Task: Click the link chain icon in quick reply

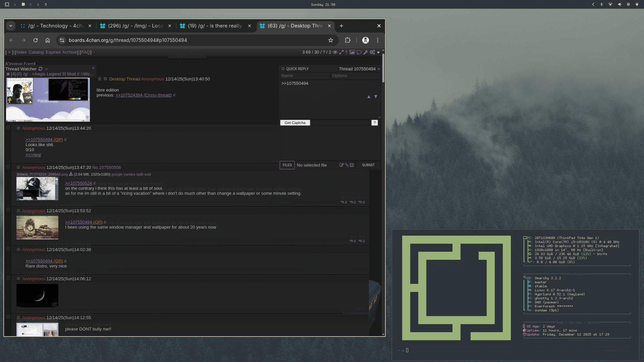Action: point(347,165)
